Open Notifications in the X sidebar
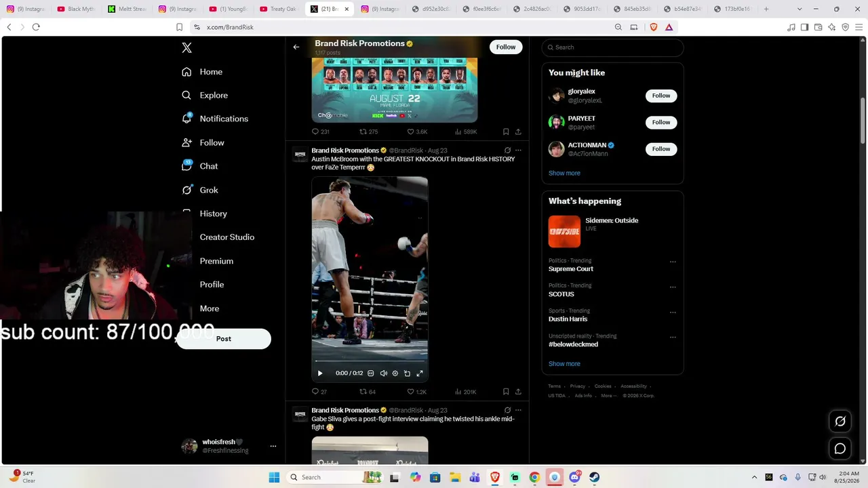868x488 pixels. click(x=215, y=119)
